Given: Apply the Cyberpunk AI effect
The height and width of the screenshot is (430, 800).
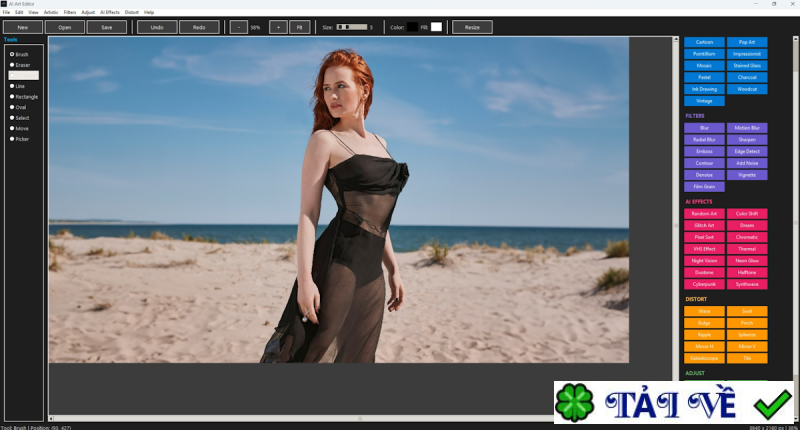Looking at the screenshot, I should 704,284.
